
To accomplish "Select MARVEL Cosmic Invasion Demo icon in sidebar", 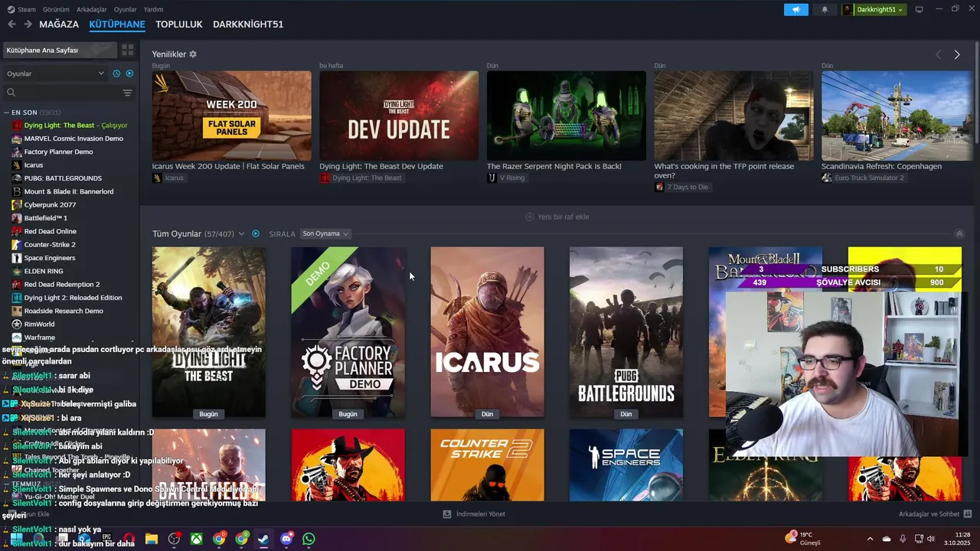I will coord(17,139).
